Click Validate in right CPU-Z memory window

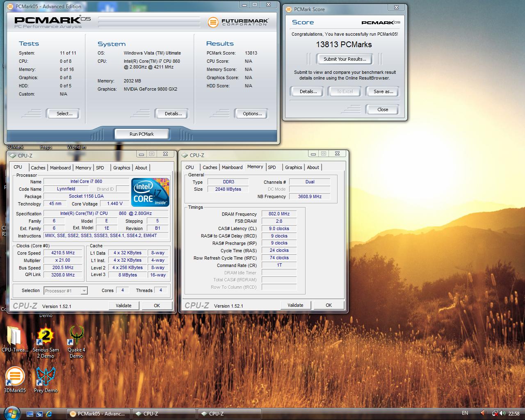point(295,305)
